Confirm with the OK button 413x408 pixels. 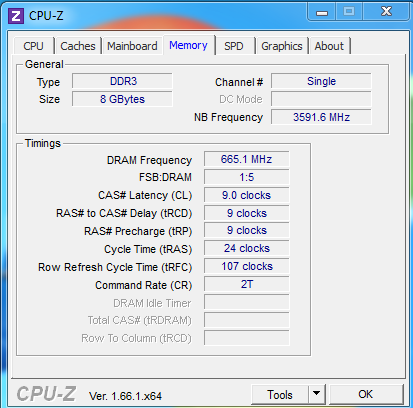click(x=366, y=394)
